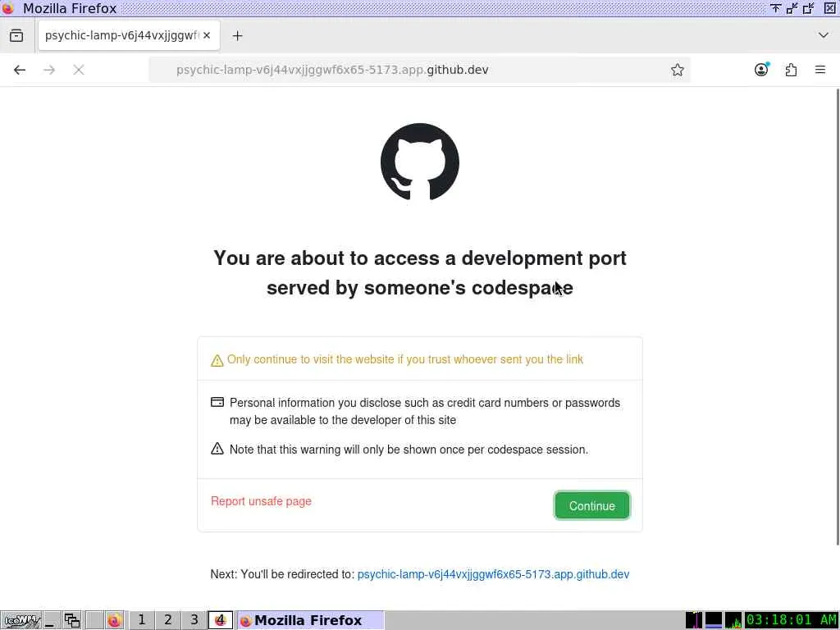Switch to workspace 4 in the pager

pyautogui.click(x=220, y=620)
